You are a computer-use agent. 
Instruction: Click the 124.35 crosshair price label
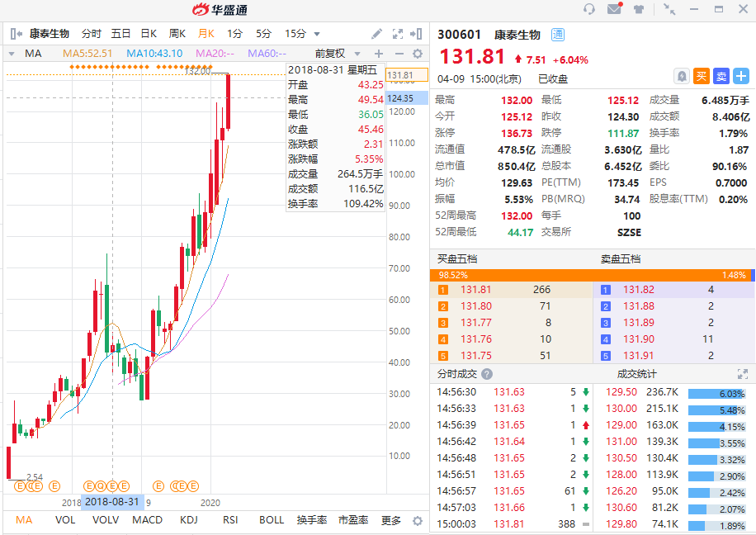407,98
